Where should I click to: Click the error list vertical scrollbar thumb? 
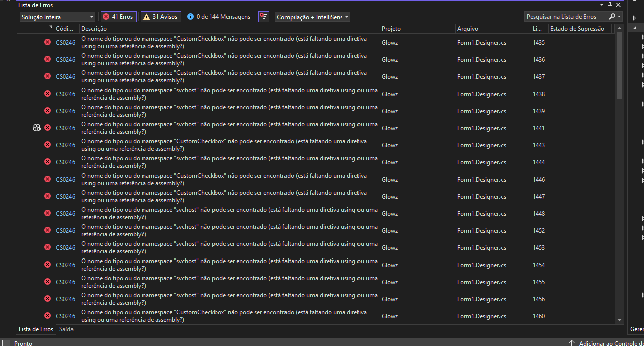coord(620,66)
